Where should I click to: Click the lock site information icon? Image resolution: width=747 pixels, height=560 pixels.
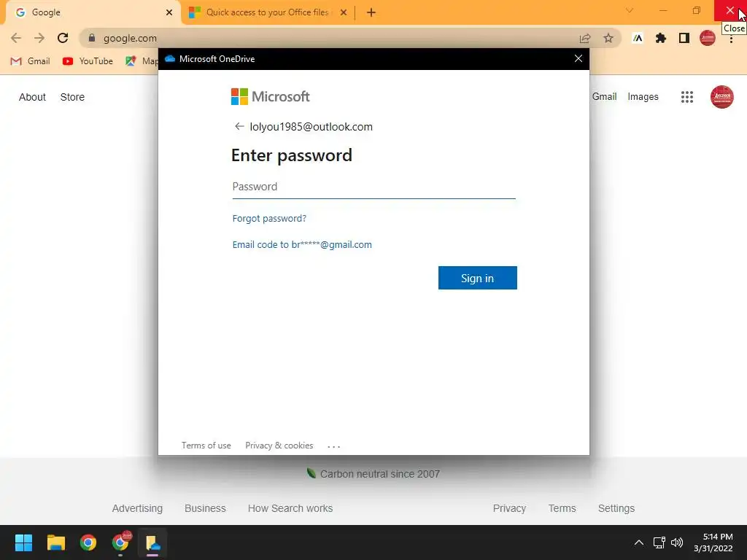92,38
